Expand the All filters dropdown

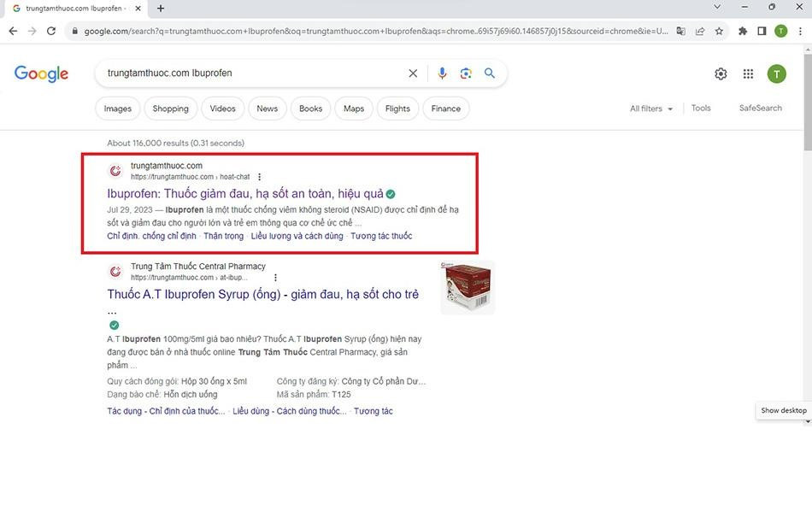point(651,109)
